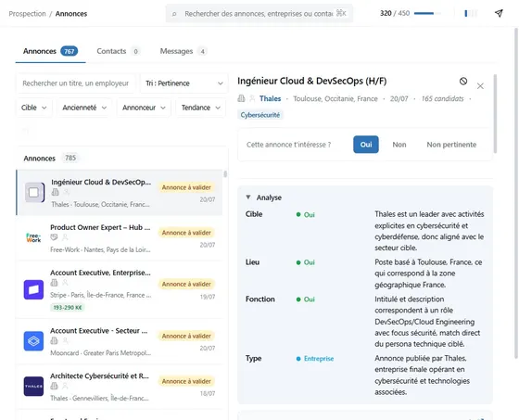Click the 193-290 K€ salary badge
Image resolution: width=519 pixels, height=420 pixels.
[68, 308]
